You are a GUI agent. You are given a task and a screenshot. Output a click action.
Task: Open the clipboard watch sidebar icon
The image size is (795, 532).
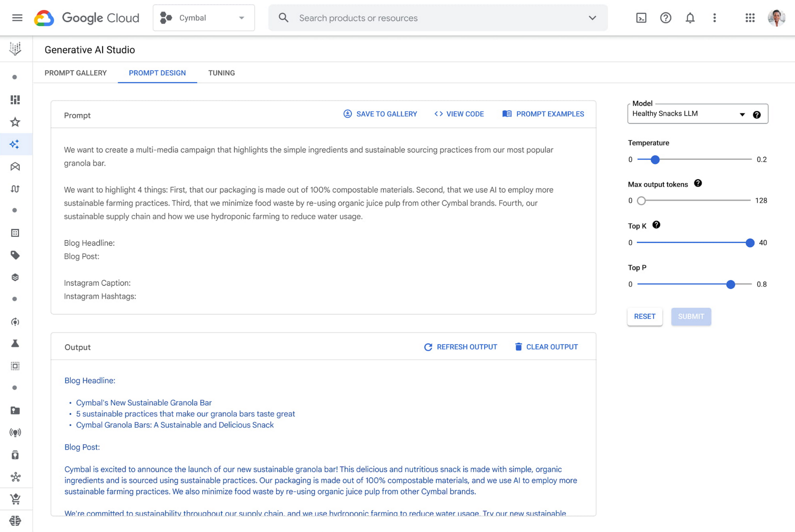tap(15, 455)
